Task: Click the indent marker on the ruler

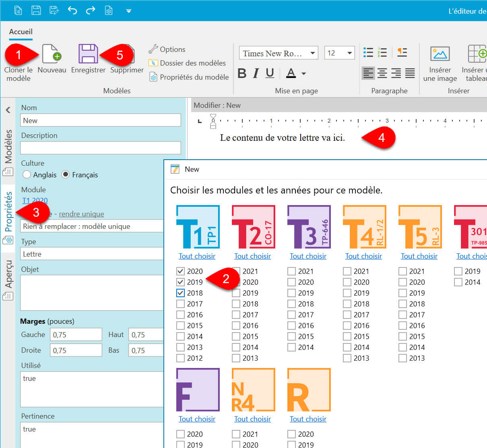Action: 213,121
